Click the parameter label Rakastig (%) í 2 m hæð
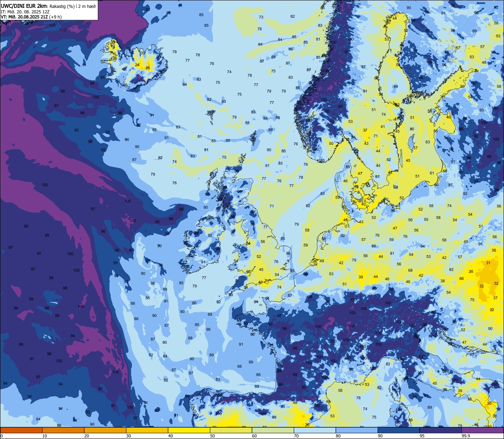504x439 pixels. [72, 6]
